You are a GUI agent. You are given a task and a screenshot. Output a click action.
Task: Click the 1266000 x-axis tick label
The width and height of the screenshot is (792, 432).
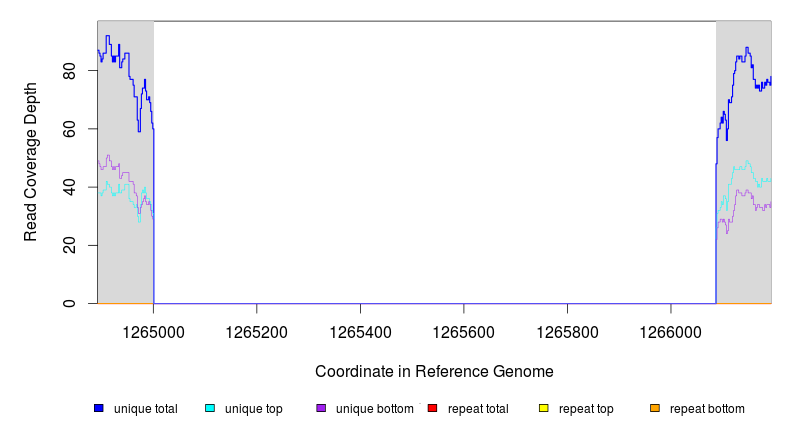coord(670,329)
